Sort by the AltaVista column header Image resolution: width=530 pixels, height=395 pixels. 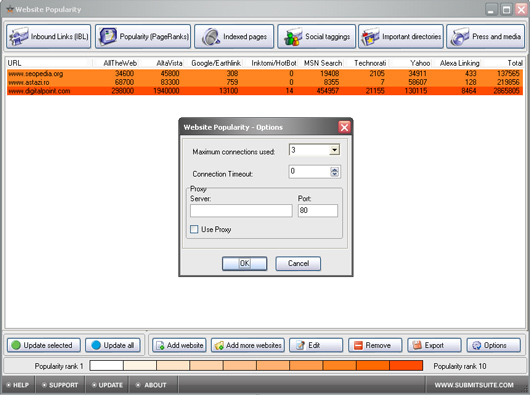tap(163, 63)
